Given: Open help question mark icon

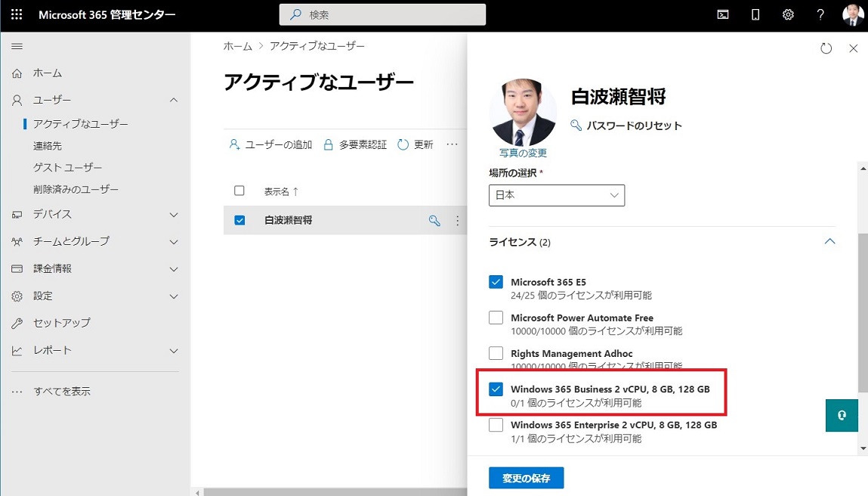Looking at the screenshot, I should coord(820,15).
